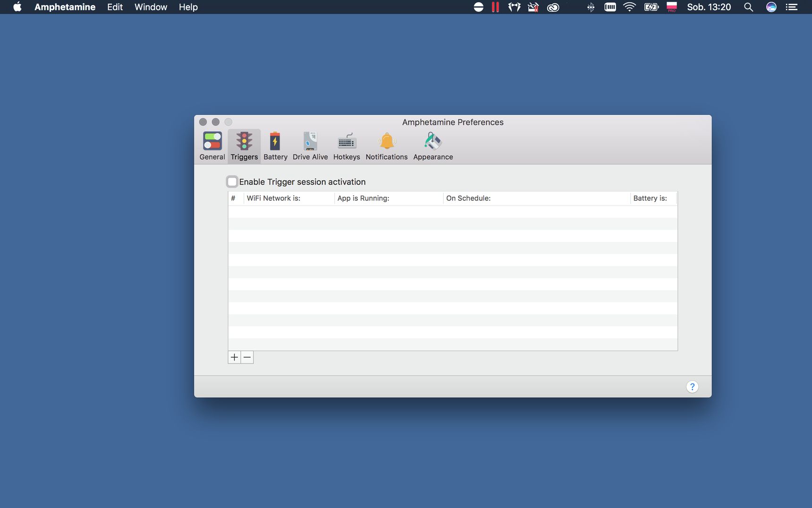Open Notification Center list icon

pos(792,7)
